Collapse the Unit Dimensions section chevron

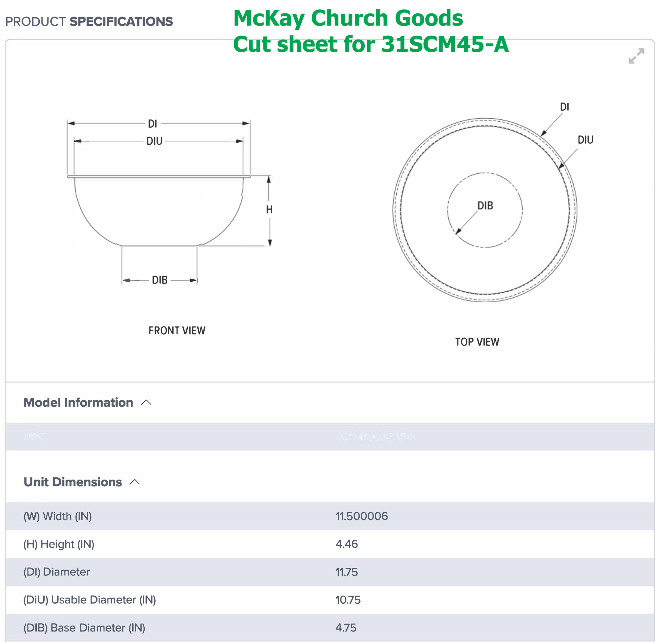135,482
